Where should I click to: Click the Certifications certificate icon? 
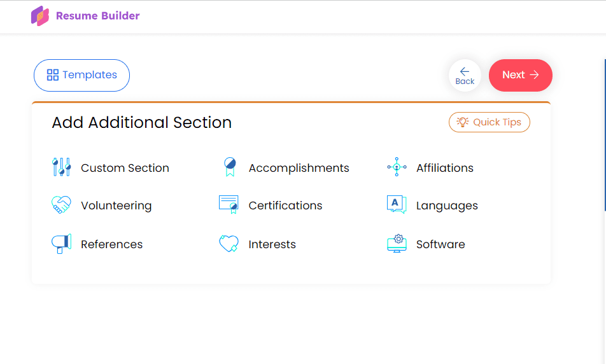coord(229,205)
